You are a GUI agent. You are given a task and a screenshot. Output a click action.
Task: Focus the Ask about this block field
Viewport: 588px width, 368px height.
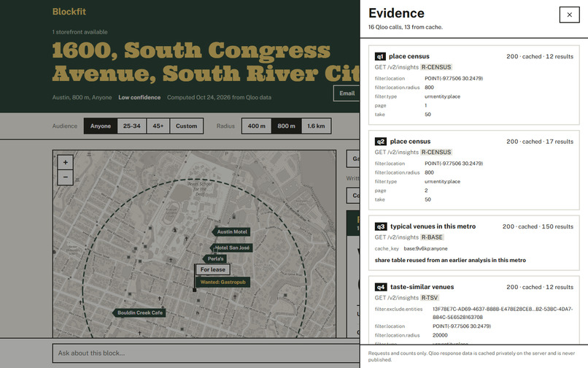pyautogui.click(x=206, y=353)
